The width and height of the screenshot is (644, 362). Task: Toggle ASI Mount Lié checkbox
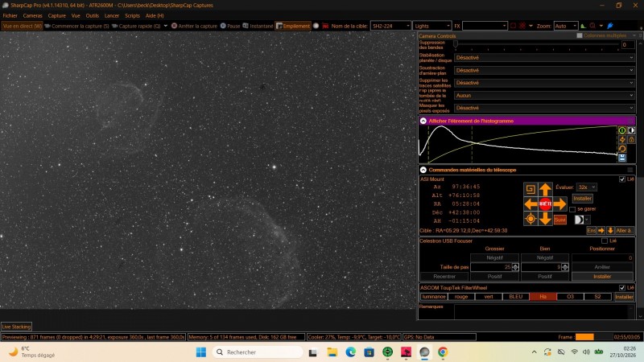tap(621, 179)
